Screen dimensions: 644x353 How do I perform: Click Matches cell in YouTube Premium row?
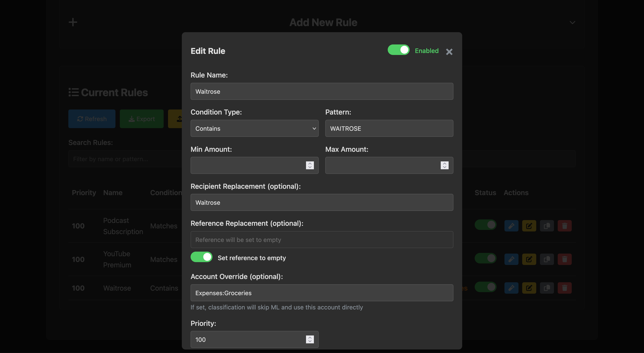point(164,259)
